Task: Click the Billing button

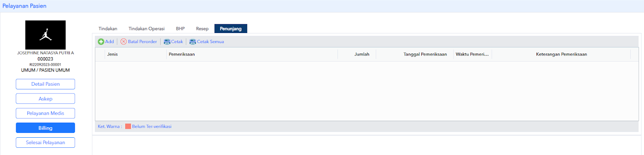Action: [46, 128]
